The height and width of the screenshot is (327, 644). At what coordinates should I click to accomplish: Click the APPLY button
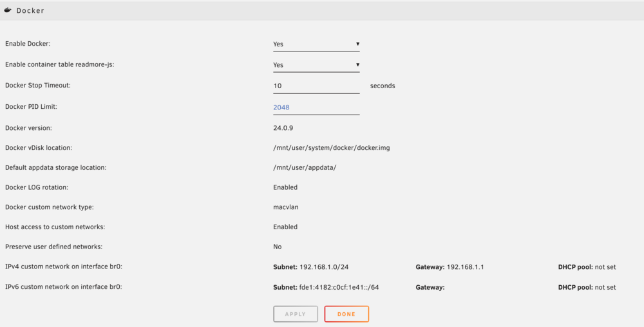[x=296, y=314]
